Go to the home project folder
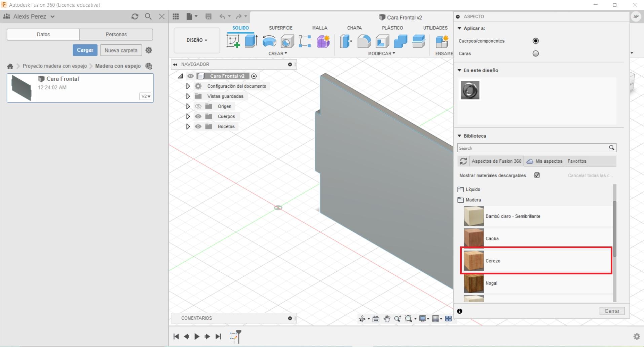This screenshot has width=644, height=347. pos(10,66)
